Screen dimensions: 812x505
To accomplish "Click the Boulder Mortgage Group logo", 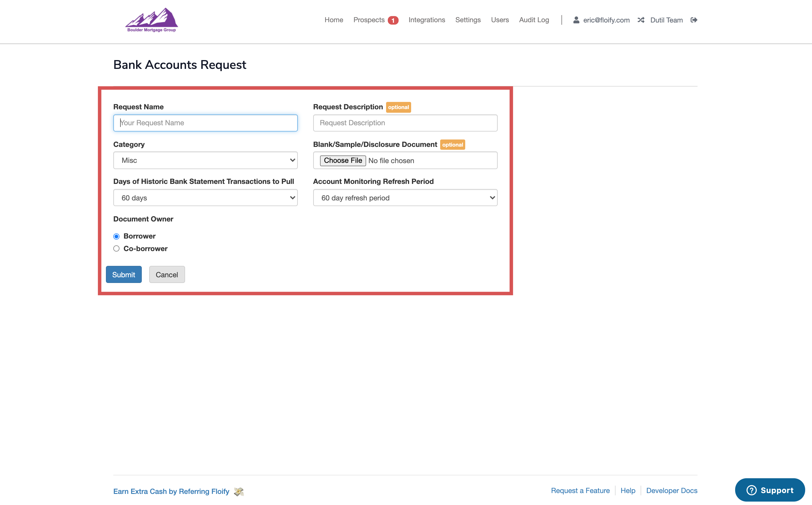I will click(152, 20).
